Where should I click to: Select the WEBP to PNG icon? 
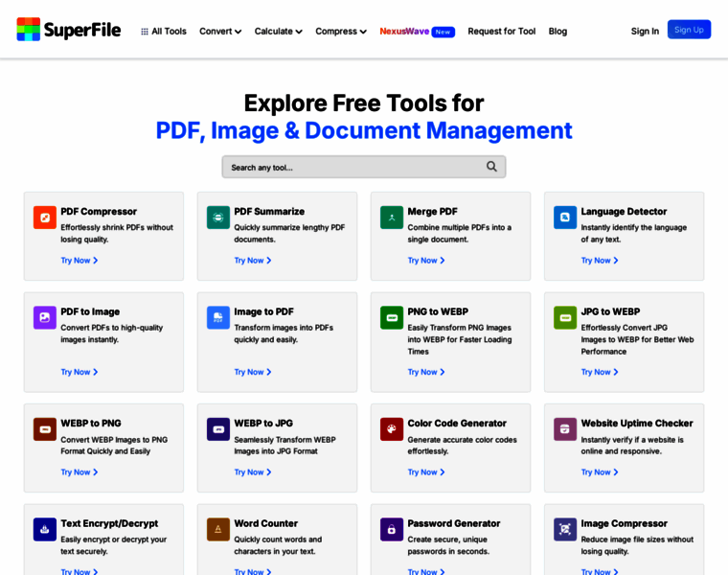[x=45, y=429]
